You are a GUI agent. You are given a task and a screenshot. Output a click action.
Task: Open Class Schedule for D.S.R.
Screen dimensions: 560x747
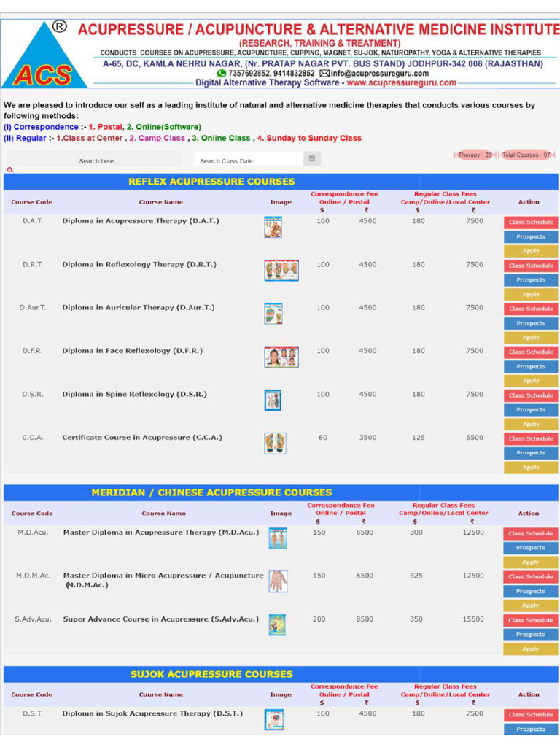[x=531, y=395]
